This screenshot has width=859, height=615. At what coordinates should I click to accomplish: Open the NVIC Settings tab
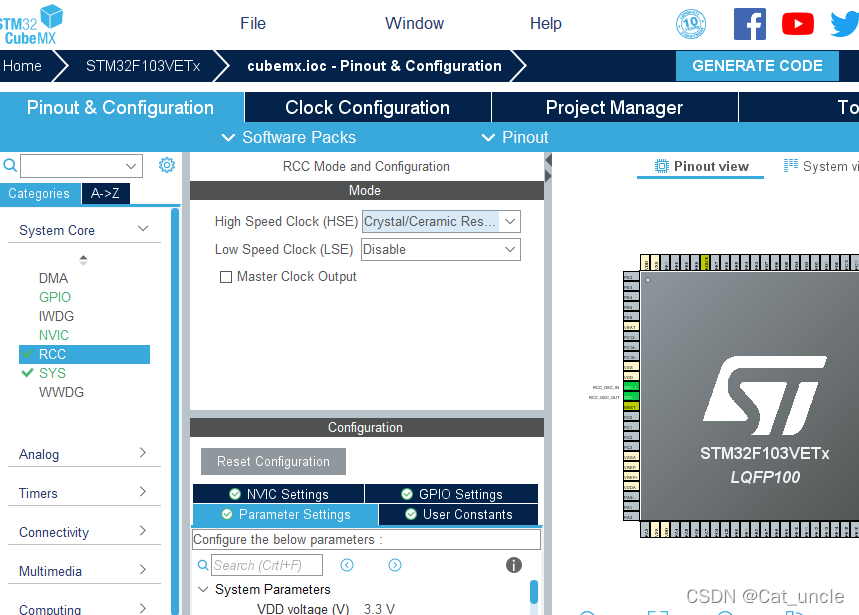coord(278,494)
